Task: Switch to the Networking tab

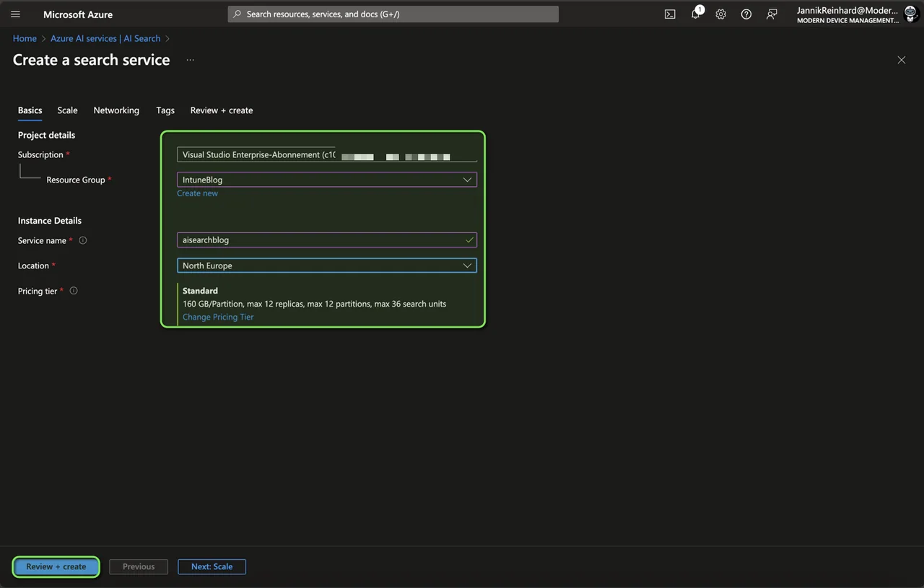Action: 116,110
